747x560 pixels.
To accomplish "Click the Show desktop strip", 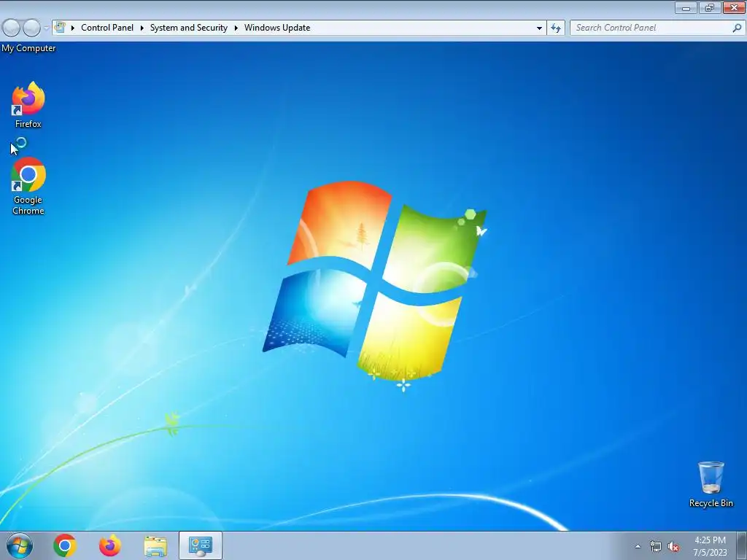I will click(x=741, y=545).
